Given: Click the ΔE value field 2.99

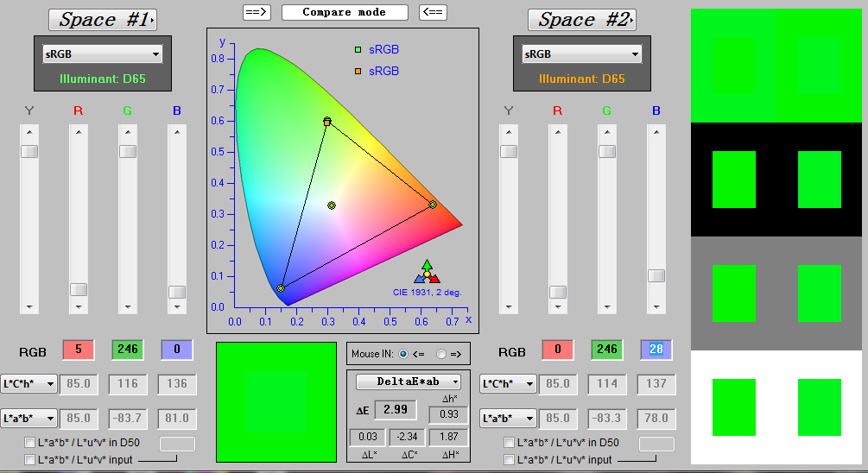Looking at the screenshot, I should (x=396, y=410).
